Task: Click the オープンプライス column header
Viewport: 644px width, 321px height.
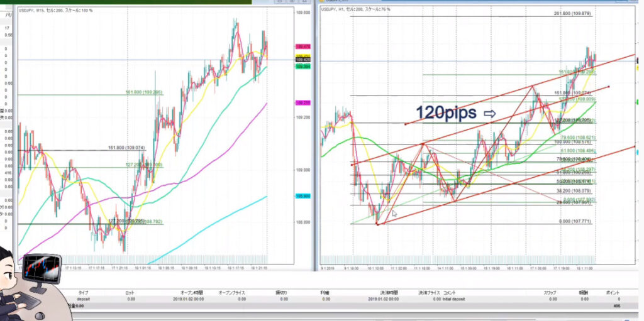Action: pos(232,293)
